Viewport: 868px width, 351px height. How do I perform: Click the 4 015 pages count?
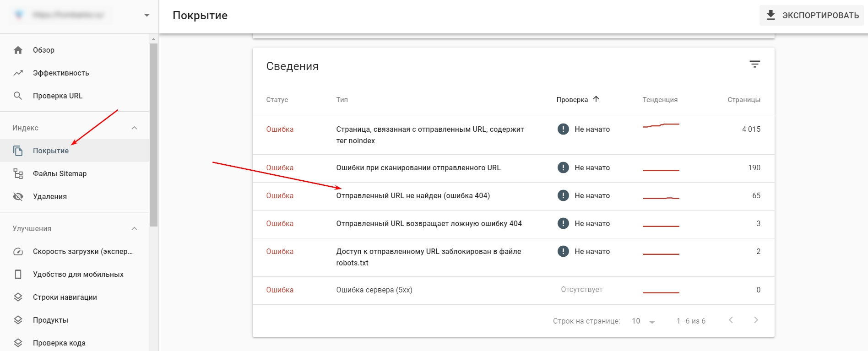tap(751, 129)
